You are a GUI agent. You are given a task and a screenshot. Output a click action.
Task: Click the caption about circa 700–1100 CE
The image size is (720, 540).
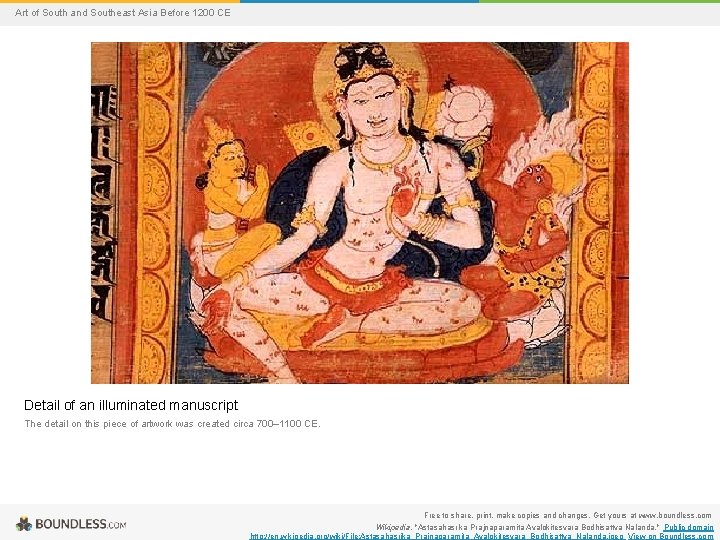pyautogui.click(x=172, y=423)
